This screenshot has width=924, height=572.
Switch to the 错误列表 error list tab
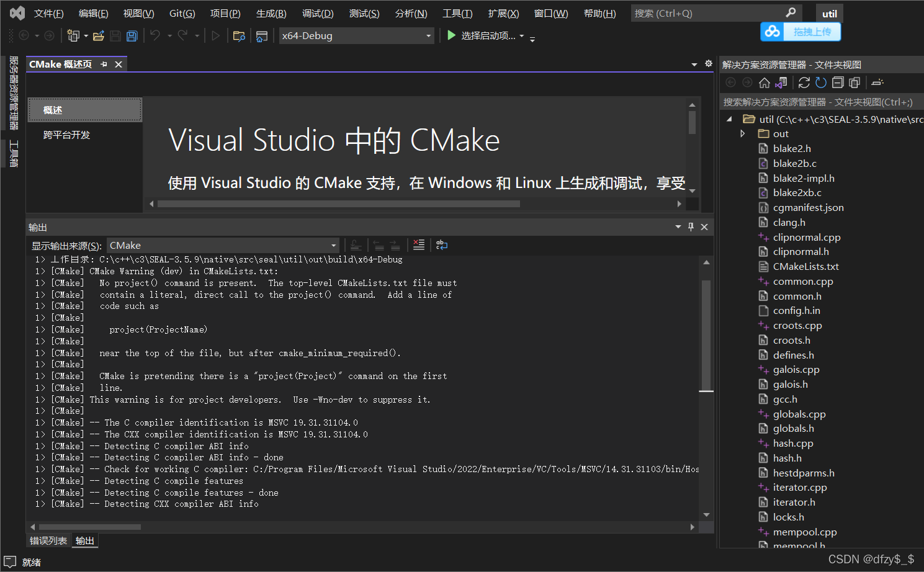[48, 541]
